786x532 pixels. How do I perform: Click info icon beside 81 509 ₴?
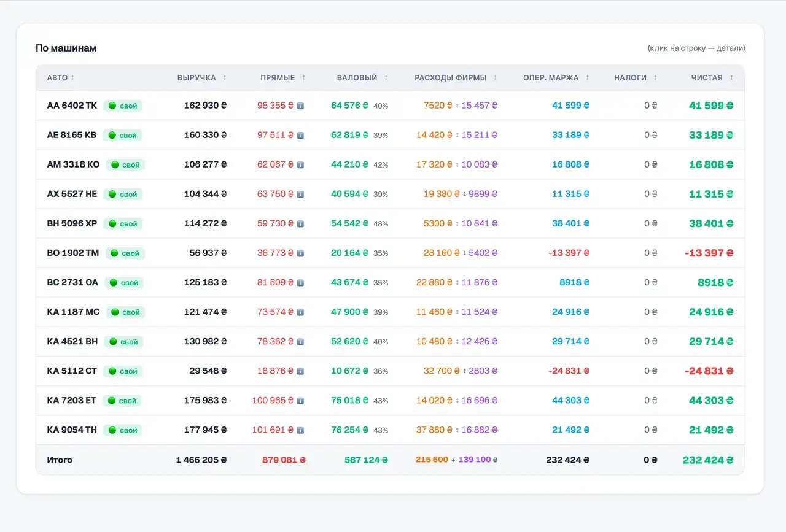(300, 283)
